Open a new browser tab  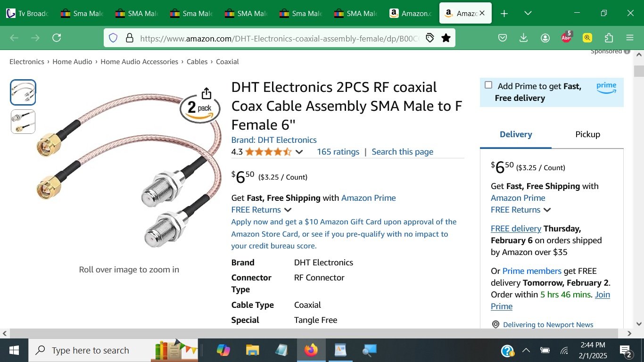click(x=504, y=13)
